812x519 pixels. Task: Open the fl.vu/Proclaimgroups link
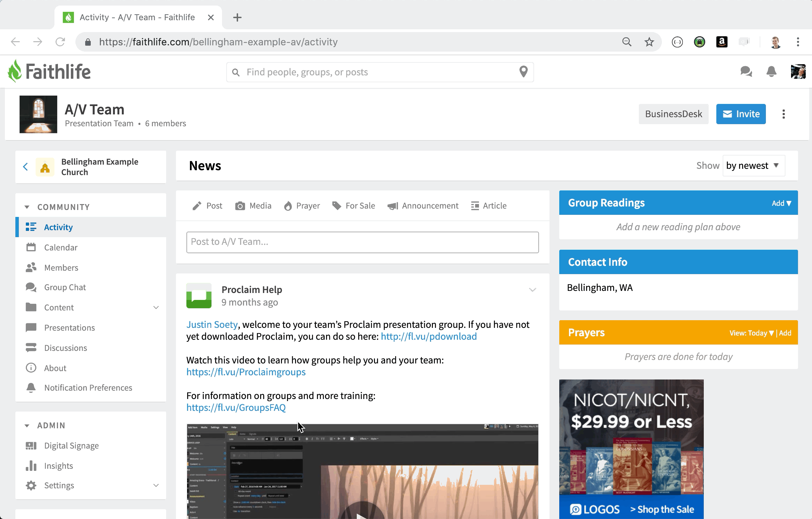tap(246, 372)
